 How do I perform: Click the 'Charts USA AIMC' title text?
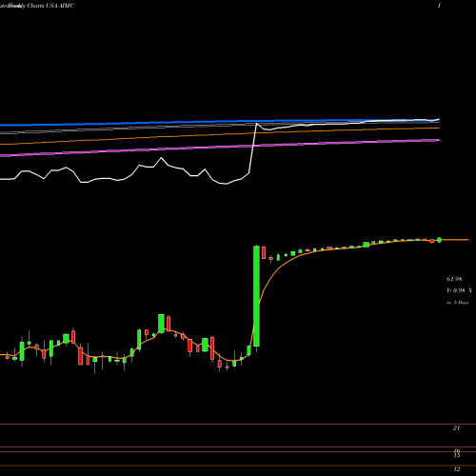[50, 6]
